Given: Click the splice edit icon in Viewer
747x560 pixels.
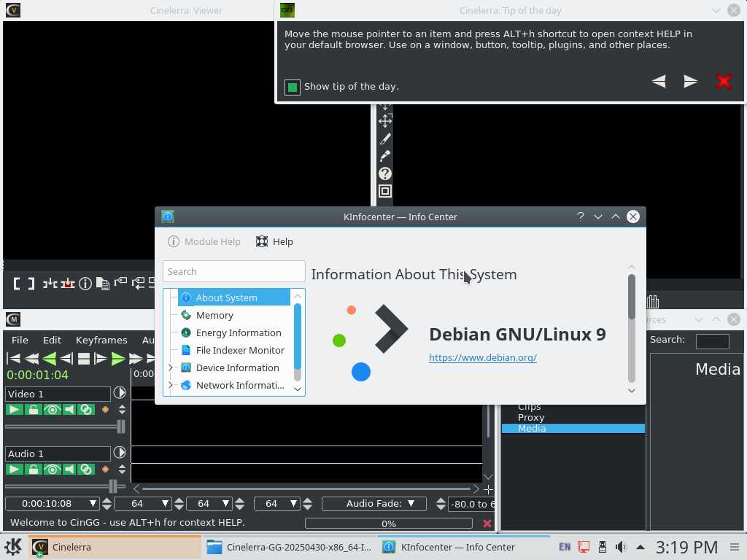Looking at the screenshot, I should coord(50,284).
